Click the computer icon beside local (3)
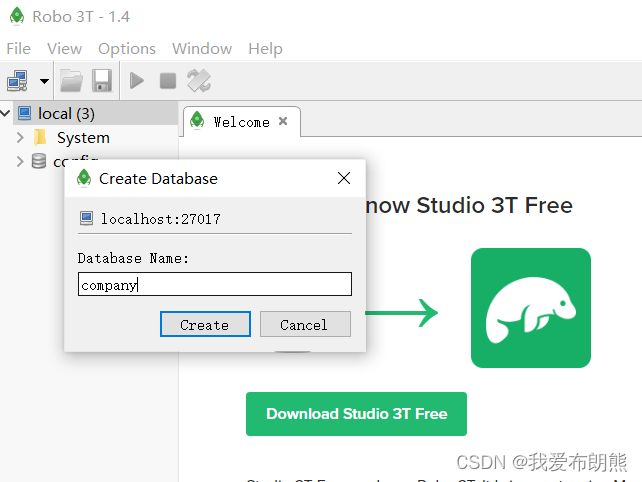This screenshot has width=642, height=482. pos(25,113)
